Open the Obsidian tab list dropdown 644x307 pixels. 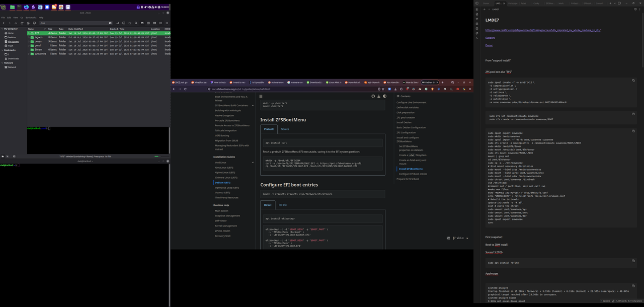615,3
